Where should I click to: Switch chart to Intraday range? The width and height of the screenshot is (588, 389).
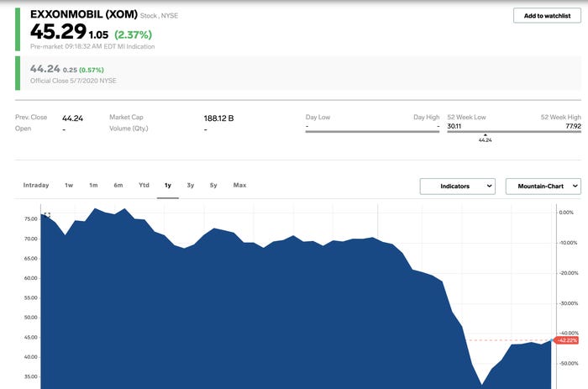[36, 186]
